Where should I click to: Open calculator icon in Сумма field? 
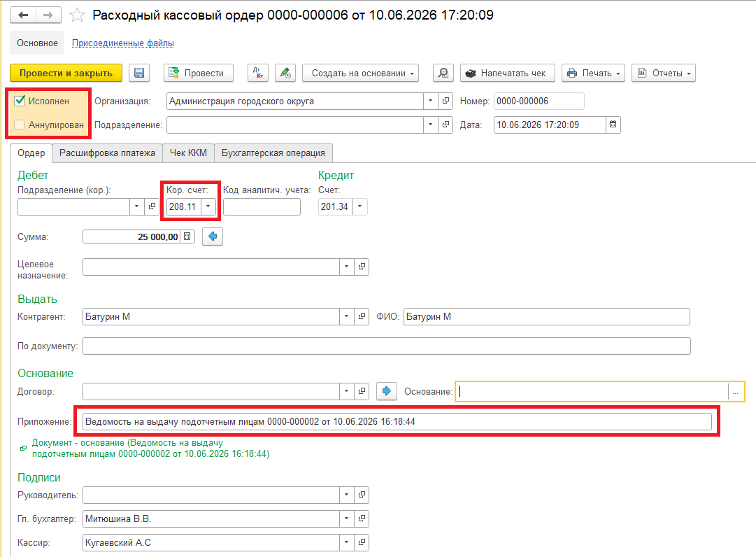pos(187,237)
